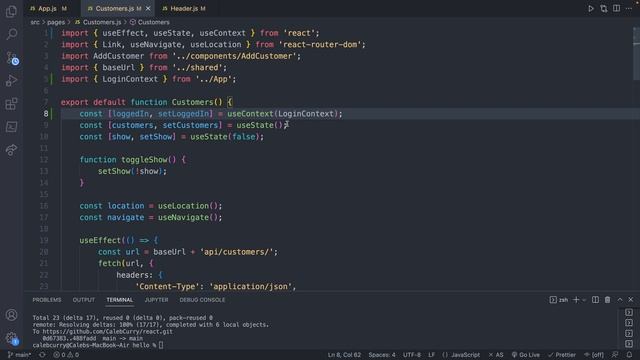Open Source Control view in activity bar

[x=11, y=58]
